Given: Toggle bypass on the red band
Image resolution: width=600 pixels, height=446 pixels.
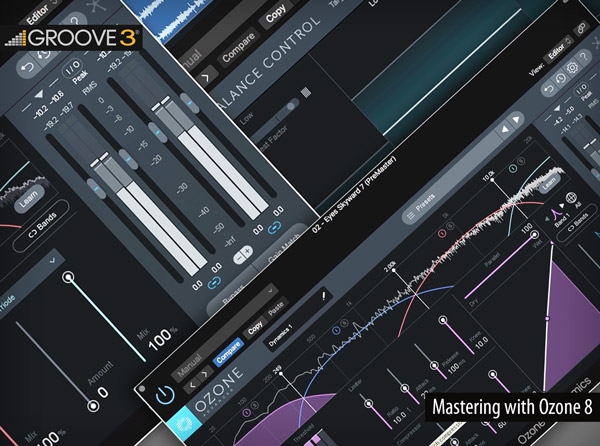Looking at the screenshot, I should pyautogui.click(x=442, y=233).
